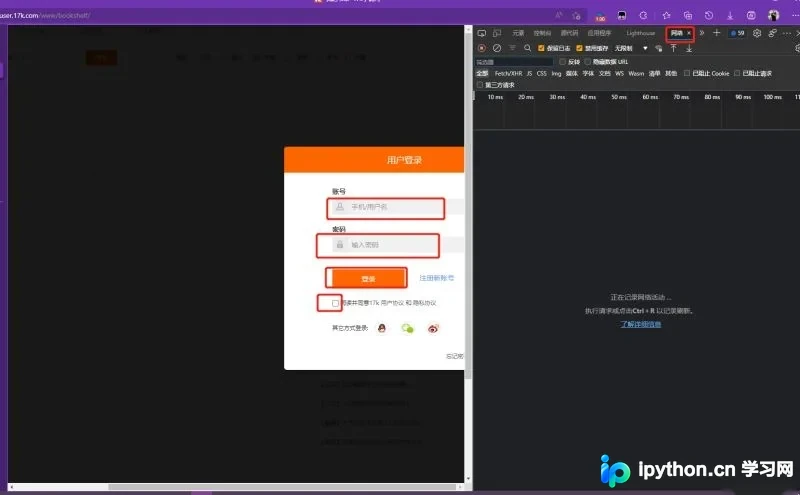Image resolution: width=800 pixels, height=495 pixels.
Task: Click the learn more link in Network panel
Action: 640,325
